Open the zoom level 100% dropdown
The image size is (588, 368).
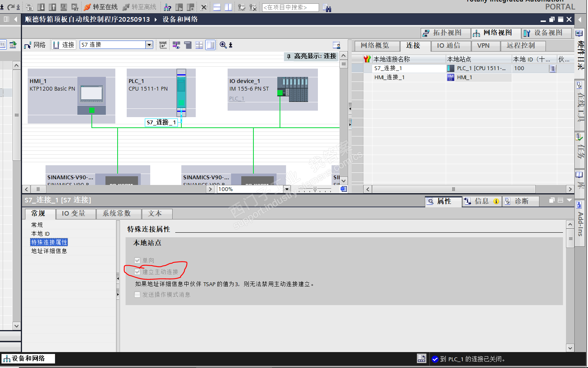tap(287, 189)
